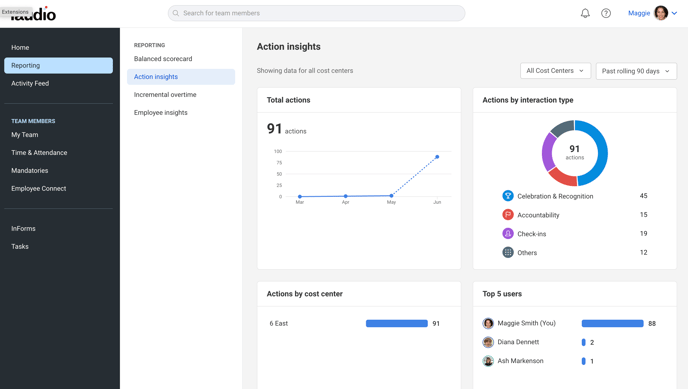Click the Laudio logo
Image resolution: width=688 pixels, height=389 pixels.
pos(33,14)
